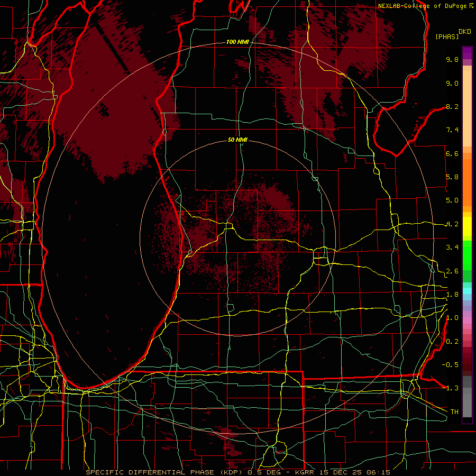
Task: Select the 5.8 value on the scale
Action: point(452,177)
